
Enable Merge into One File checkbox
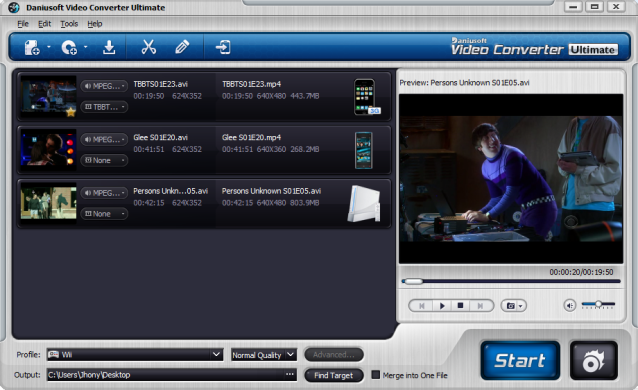point(376,375)
